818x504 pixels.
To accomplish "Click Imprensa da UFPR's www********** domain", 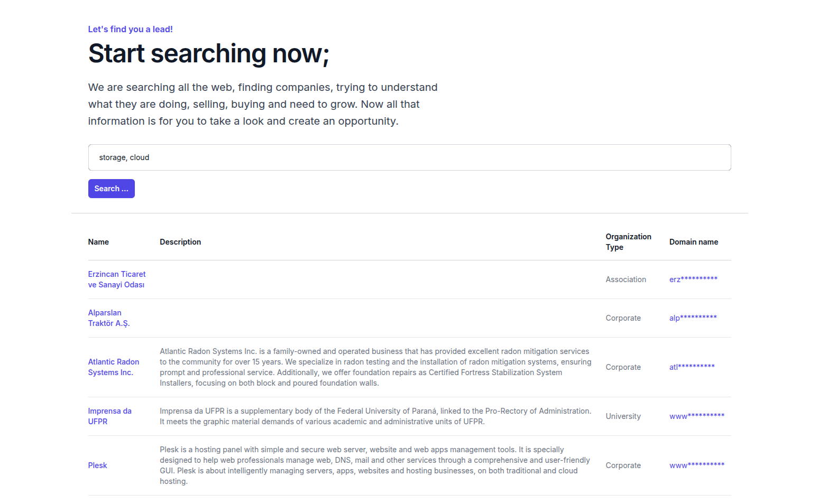I will pyautogui.click(x=697, y=416).
